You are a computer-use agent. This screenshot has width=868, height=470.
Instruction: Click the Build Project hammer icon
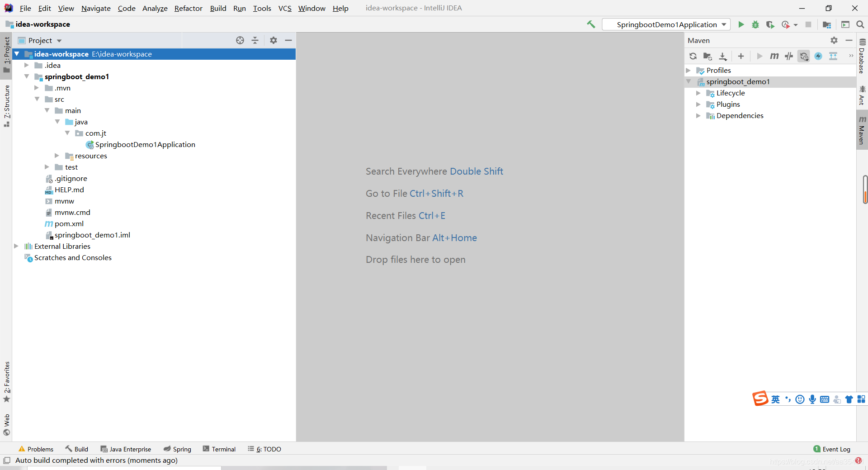[x=591, y=24]
